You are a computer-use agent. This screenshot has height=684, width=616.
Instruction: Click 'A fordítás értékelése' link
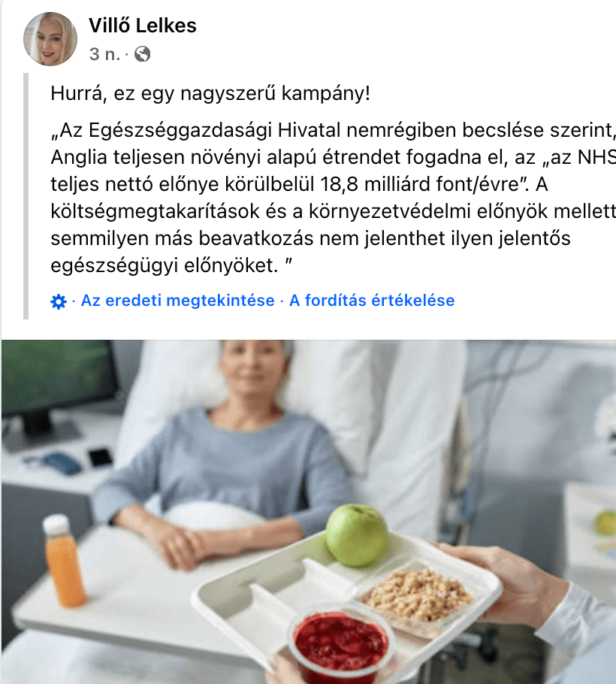tap(372, 301)
